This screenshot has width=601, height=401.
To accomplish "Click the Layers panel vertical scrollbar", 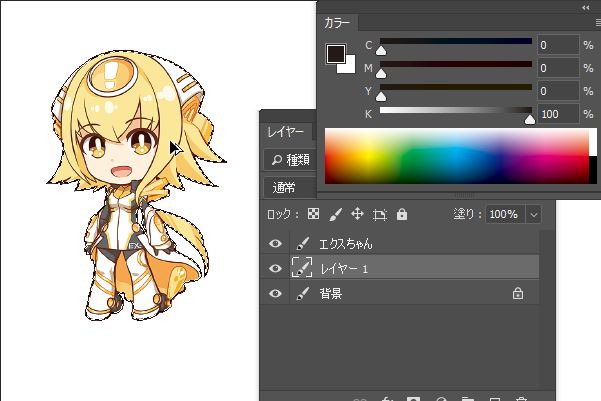I will (547, 311).
